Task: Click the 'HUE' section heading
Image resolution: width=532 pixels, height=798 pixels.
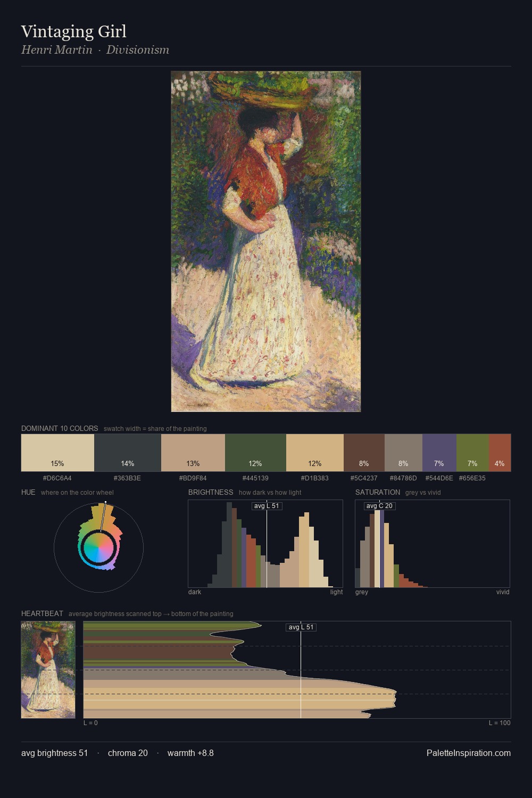Action: click(x=28, y=492)
